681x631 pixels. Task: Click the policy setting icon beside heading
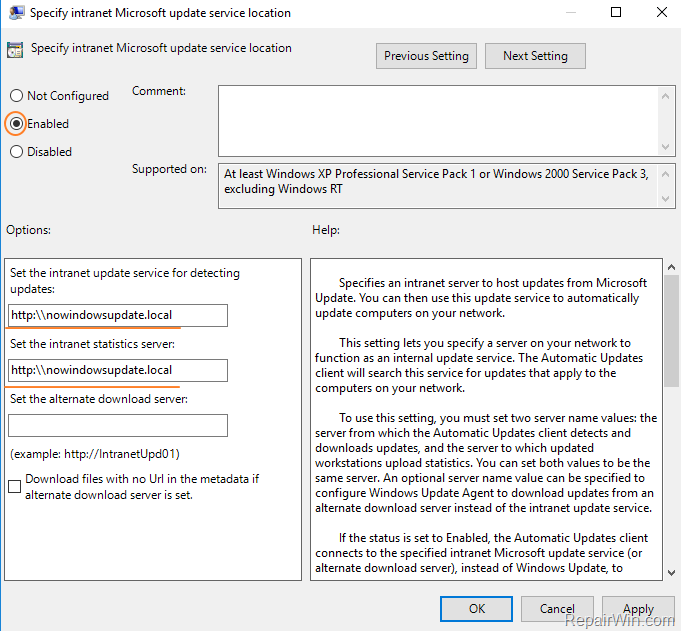(15, 50)
